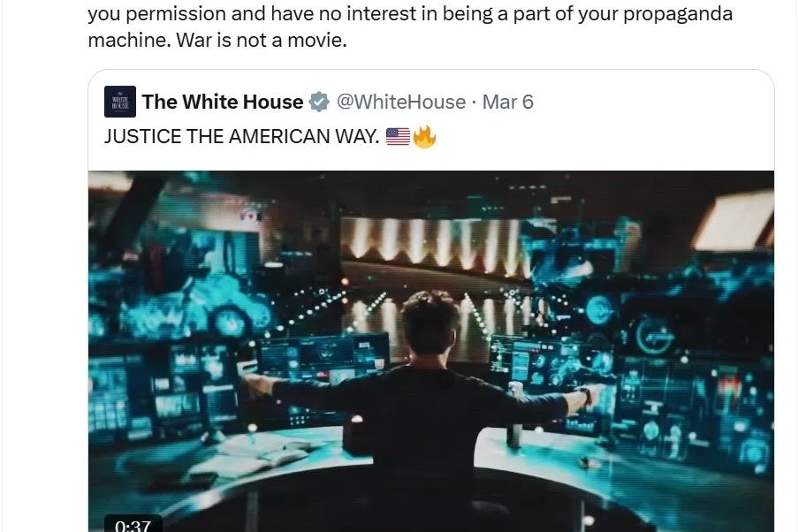Click the man's outstretched right hand with watch

(x=590, y=394)
